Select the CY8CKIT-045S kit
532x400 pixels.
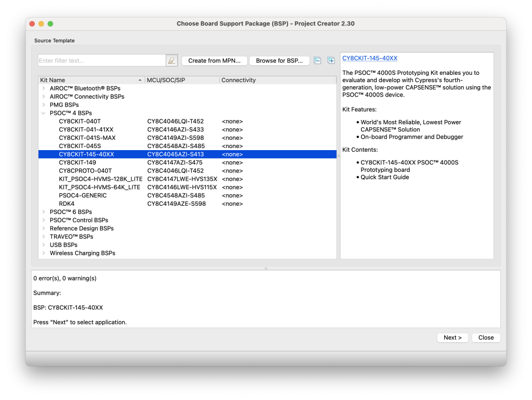(79, 146)
